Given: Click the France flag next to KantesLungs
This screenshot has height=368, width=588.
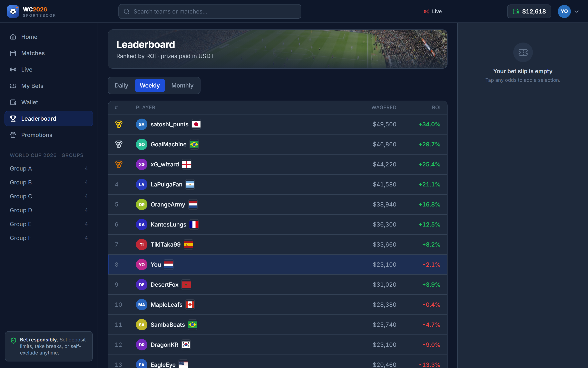Looking at the screenshot, I should tap(194, 225).
